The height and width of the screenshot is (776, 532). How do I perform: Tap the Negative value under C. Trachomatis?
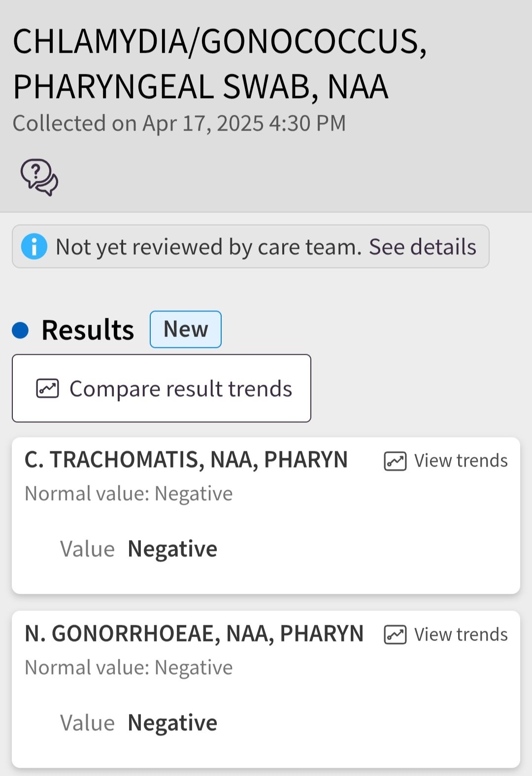point(172,549)
